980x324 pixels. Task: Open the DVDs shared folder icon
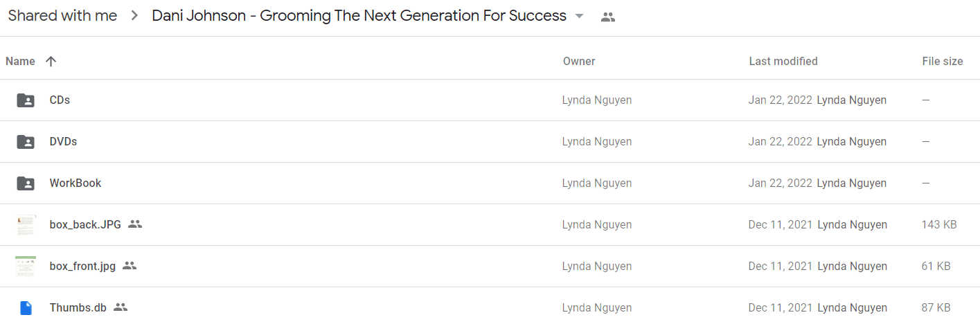26,142
